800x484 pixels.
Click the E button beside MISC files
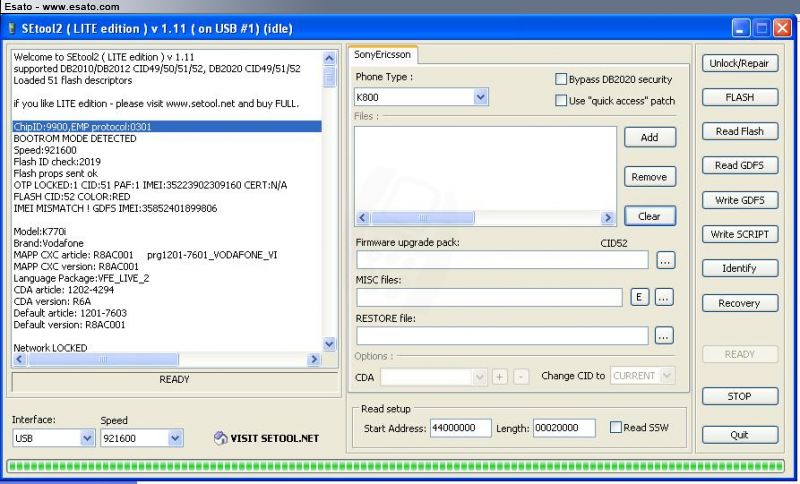pos(639,297)
